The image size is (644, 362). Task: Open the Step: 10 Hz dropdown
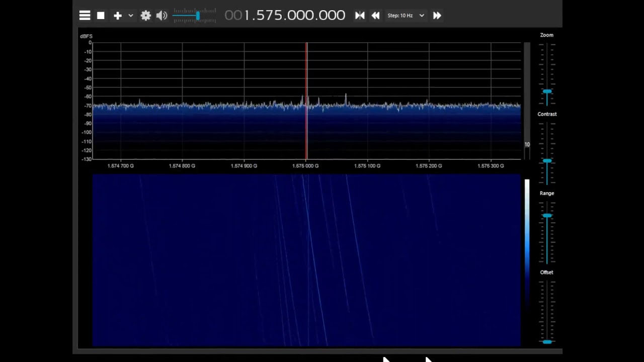click(x=406, y=16)
